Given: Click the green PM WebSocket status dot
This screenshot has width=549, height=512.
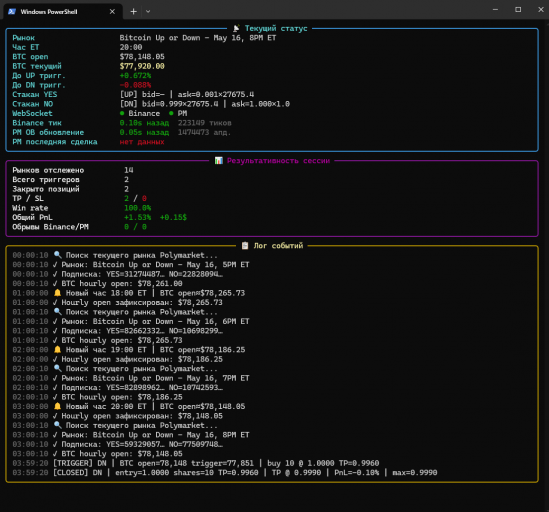Looking at the screenshot, I should pyautogui.click(x=171, y=113).
